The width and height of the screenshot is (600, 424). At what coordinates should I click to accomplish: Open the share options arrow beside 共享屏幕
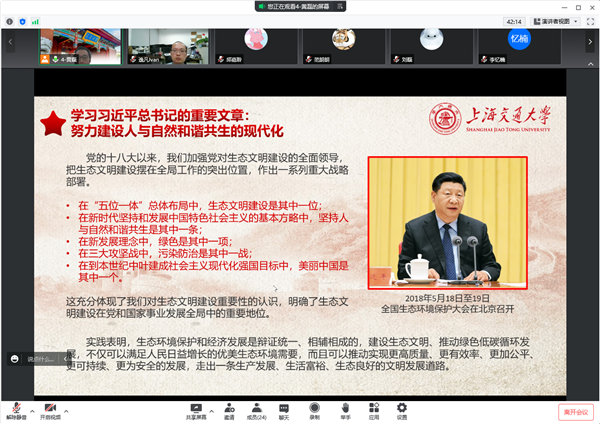tap(212, 411)
